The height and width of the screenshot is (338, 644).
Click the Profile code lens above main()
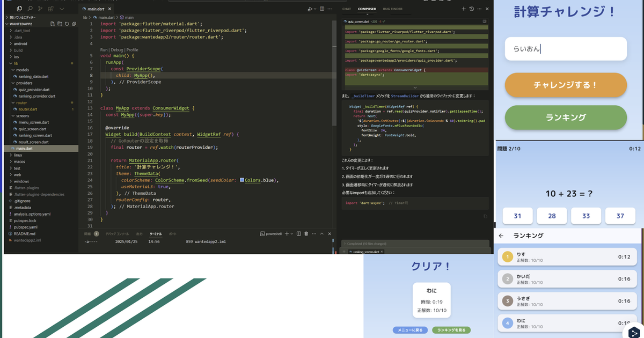132,50
